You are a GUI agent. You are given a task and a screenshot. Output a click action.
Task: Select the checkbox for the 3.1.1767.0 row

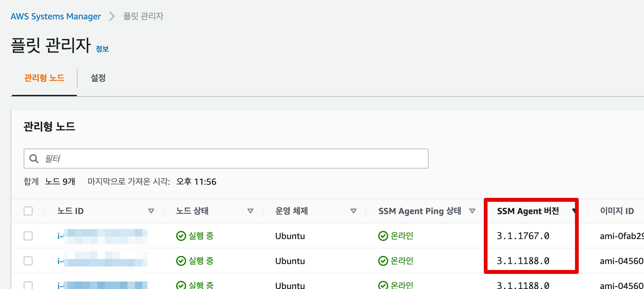pos(28,236)
